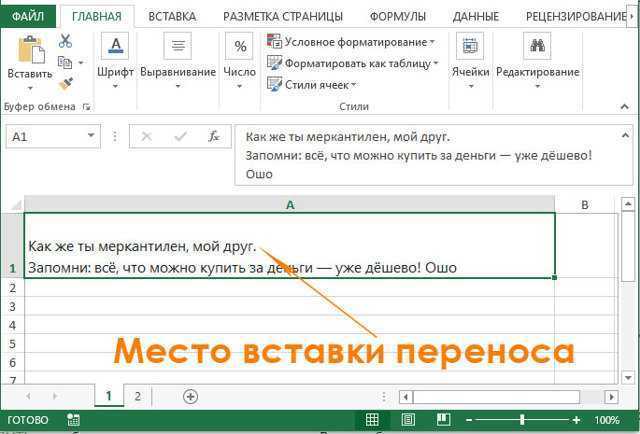640x434 pixels.
Task: Open the Шрифт font group icon
Action: click(x=116, y=46)
